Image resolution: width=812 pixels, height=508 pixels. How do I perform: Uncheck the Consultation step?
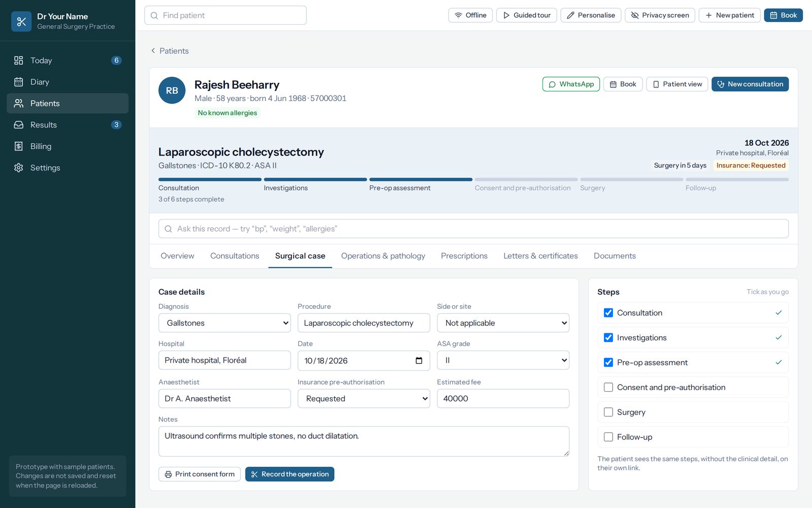pos(608,313)
